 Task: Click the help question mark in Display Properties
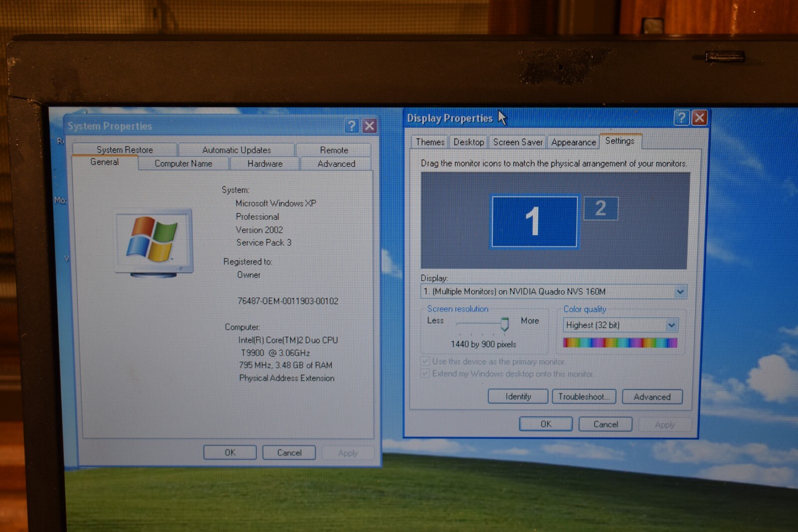[681, 118]
